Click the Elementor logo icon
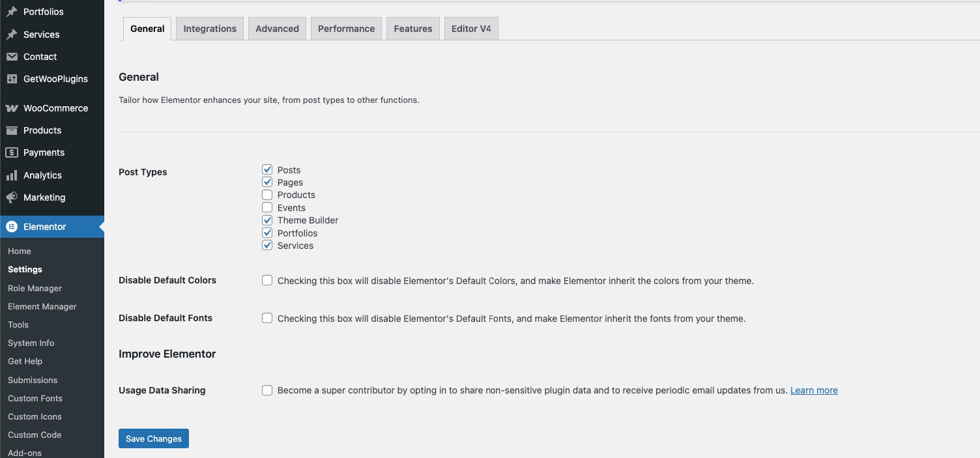Screen dimensions: 980x458 [12, 227]
